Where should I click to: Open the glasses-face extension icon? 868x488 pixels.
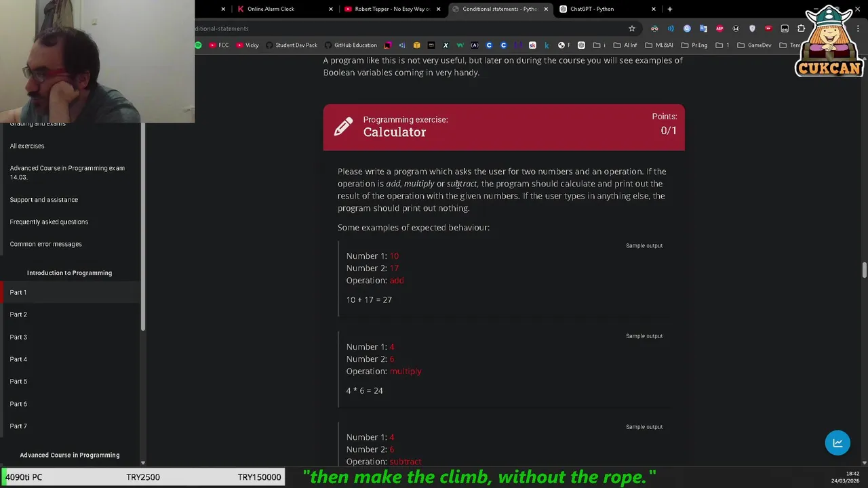(654, 28)
